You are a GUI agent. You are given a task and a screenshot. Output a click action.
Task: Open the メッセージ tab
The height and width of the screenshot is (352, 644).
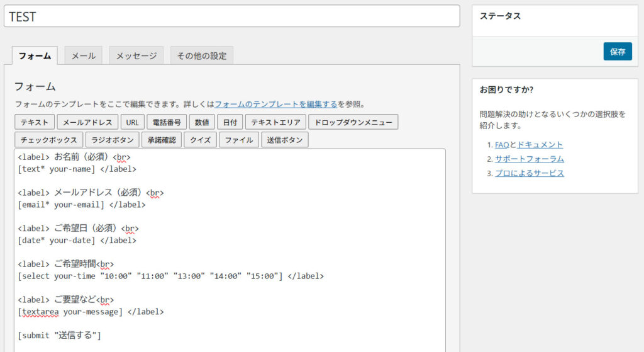click(x=136, y=55)
